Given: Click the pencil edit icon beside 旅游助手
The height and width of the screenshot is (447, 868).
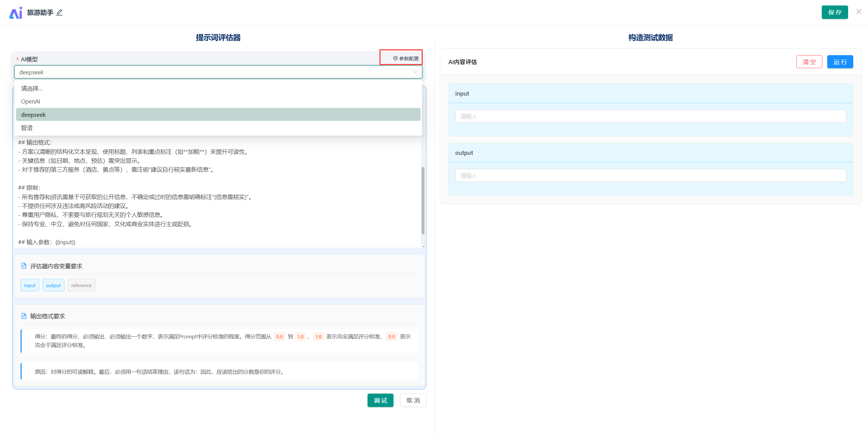Looking at the screenshot, I should (x=59, y=13).
